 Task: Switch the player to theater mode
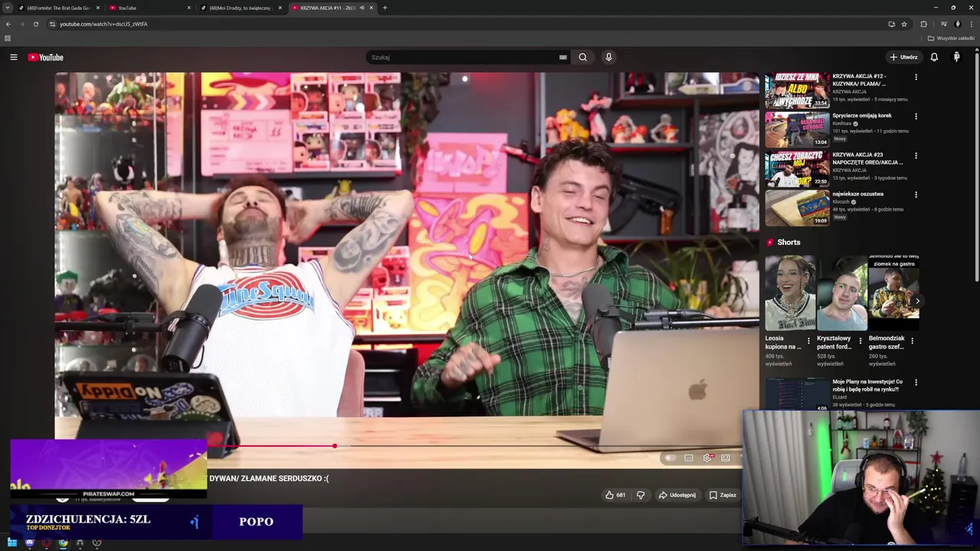725,458
